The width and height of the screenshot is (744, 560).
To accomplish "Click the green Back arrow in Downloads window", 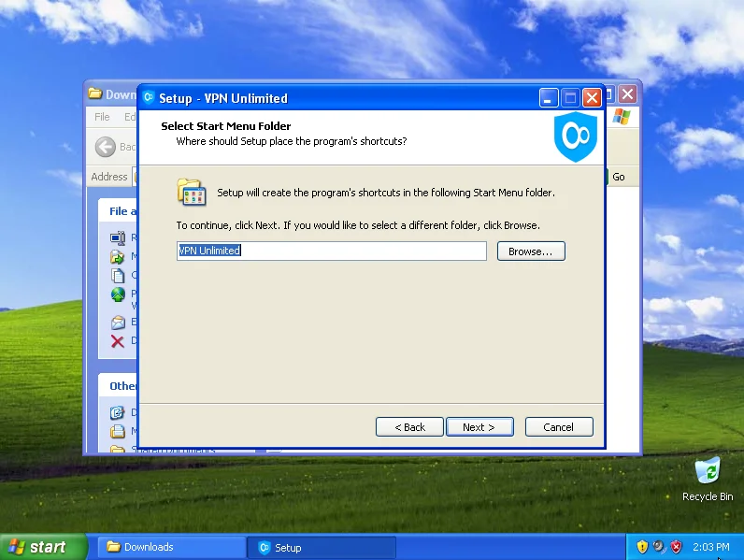I will click(x=105, y=147).
